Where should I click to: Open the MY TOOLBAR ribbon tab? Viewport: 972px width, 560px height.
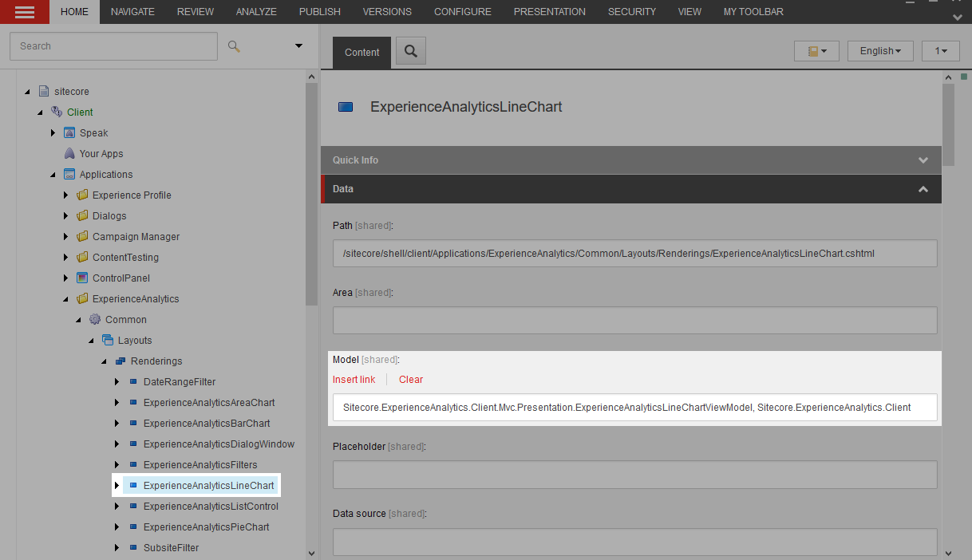[753, 12]
